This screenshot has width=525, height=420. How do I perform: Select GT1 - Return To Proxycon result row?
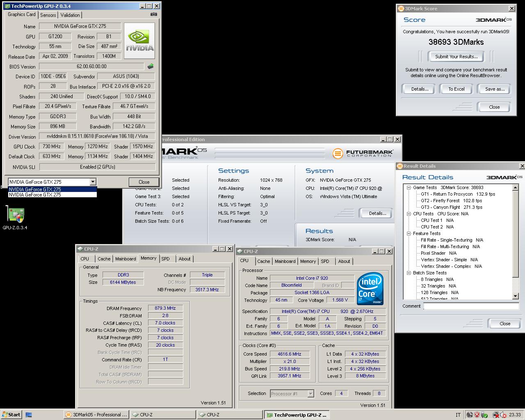(x=458, y=194)
